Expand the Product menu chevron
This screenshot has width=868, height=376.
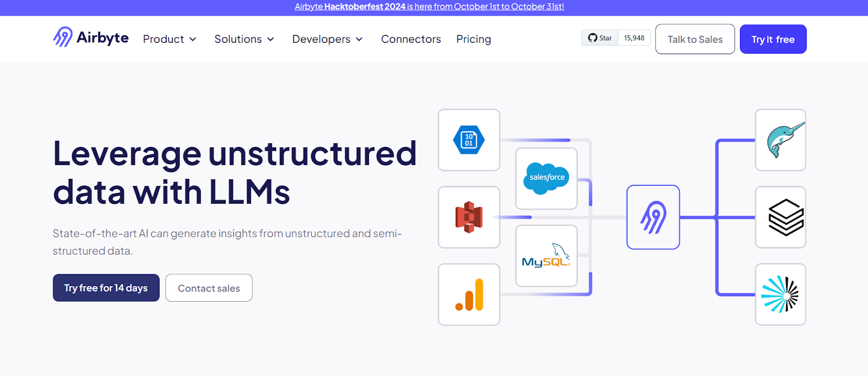[x=193, y=39]
